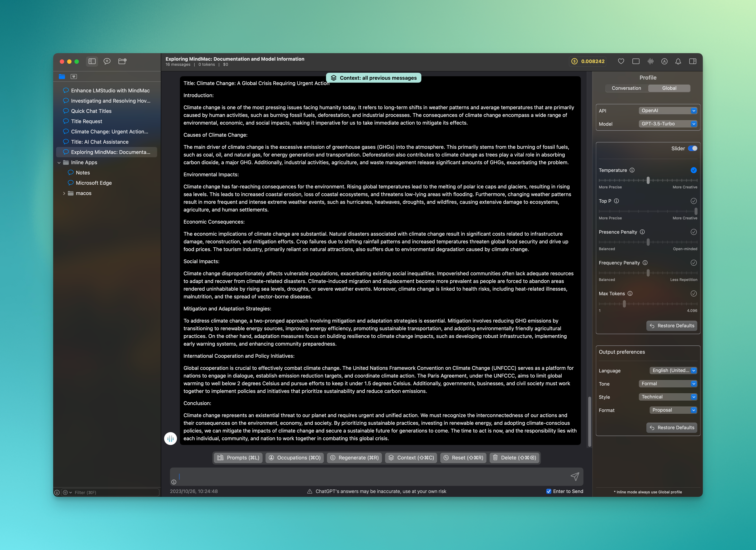Open Climate Change: Urgent Action conversation
This screenshot has width=756, height=550.
(107, 132)
